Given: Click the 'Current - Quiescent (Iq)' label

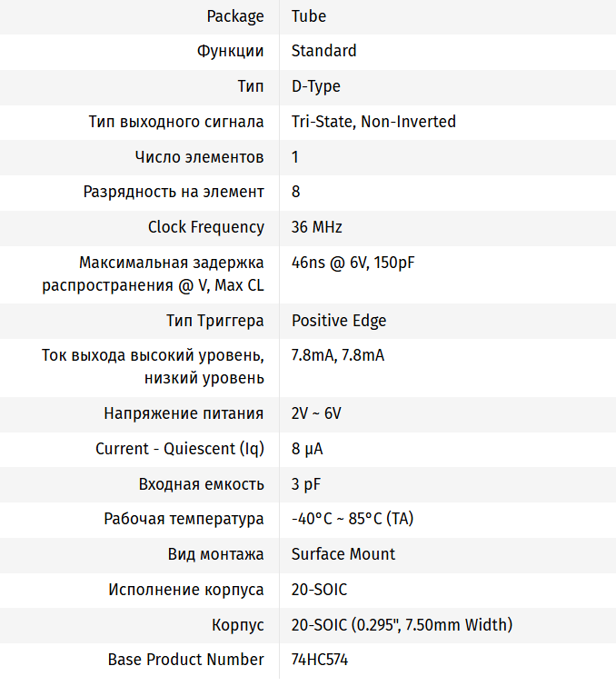Looking at the screenshot, I should point(180,449).
